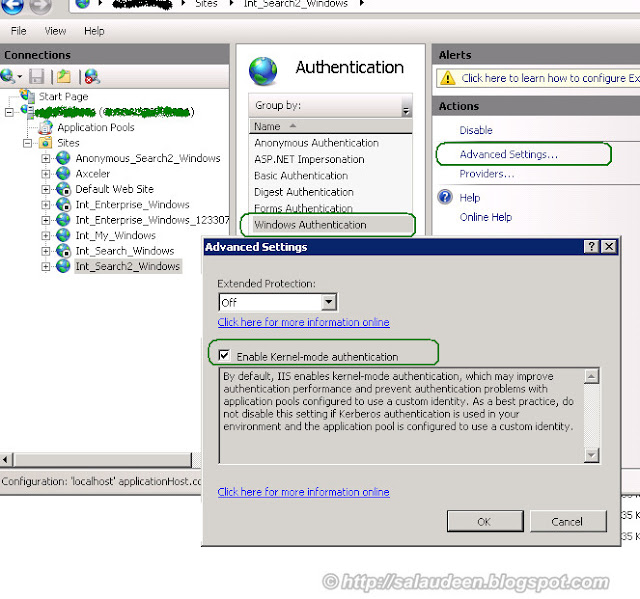Click the alert about configuring Extended Protection
This screenshot has height=599, width=640.
coord(550,78)
